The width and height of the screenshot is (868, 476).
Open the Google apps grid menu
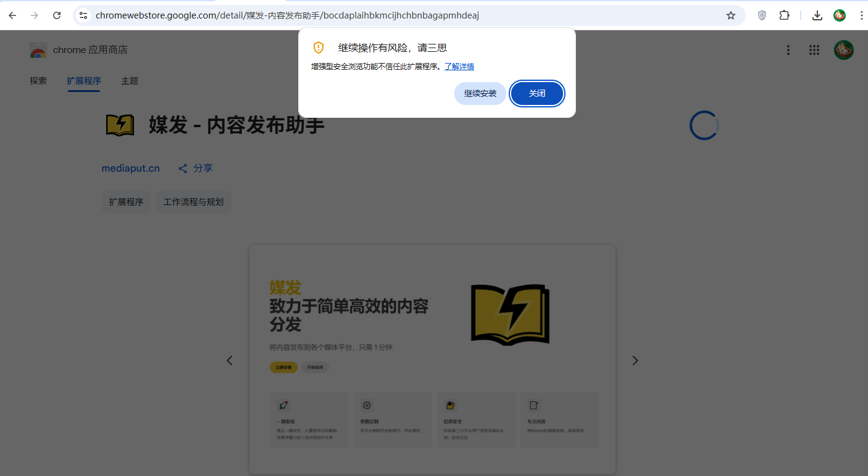coord(814,50)
